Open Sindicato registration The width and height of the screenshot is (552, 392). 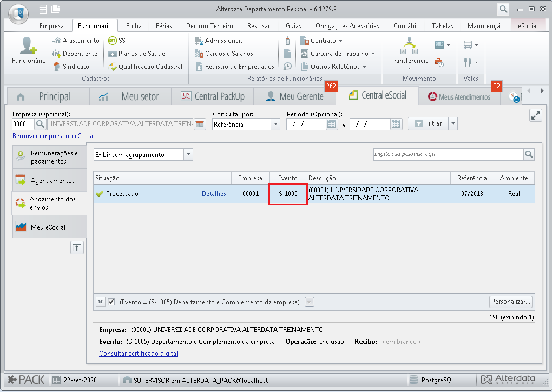(71, 66)
